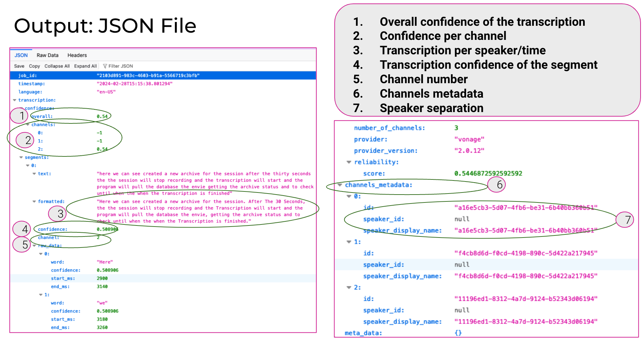Image resolution: width=644 pixels, height=341 pixels.
Task: Collapse the transcription node
Action: 14,100
